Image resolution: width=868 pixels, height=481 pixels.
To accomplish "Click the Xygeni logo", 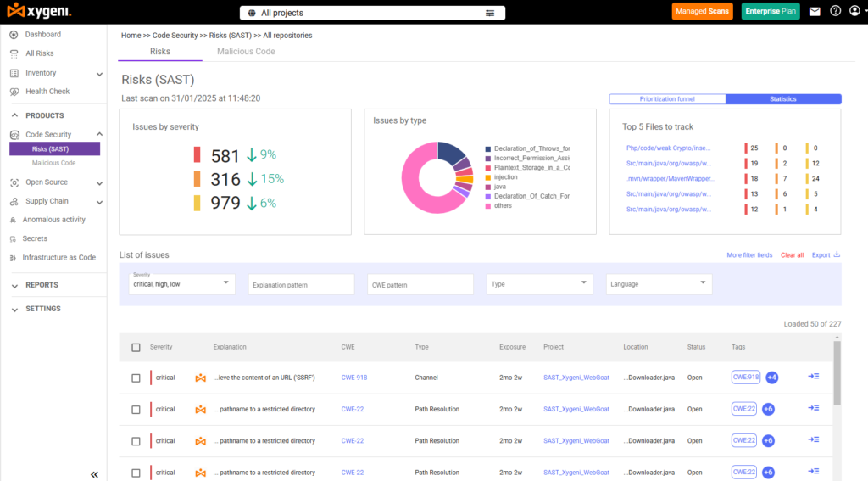I will click(x=39, y=10).
